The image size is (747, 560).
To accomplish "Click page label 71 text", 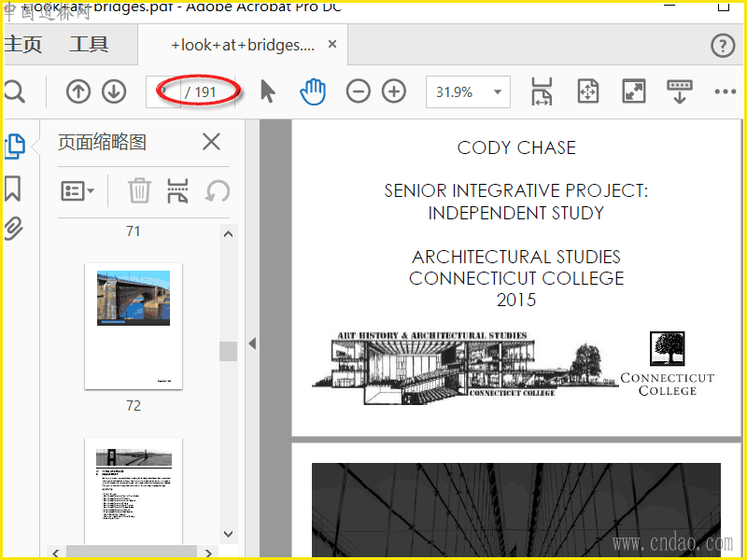I will 134,231.
